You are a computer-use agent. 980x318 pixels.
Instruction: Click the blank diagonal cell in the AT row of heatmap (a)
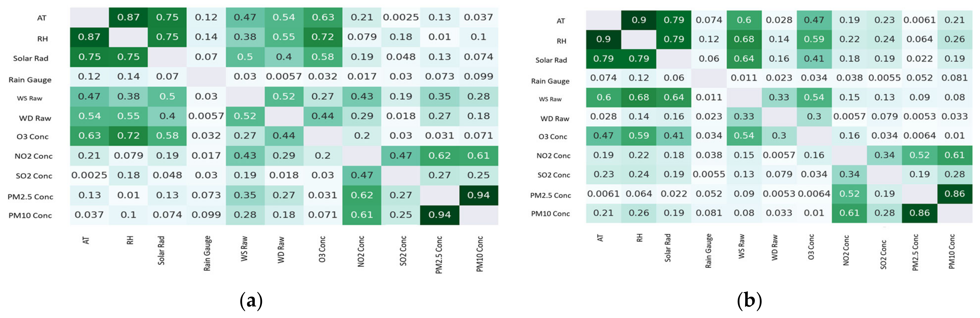[x=89, y=17]
